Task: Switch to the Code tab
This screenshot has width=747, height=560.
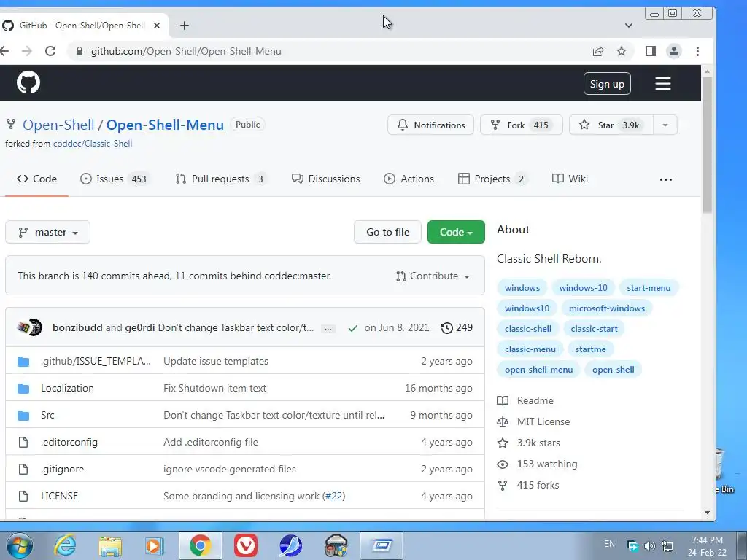Action: (36, 179)
